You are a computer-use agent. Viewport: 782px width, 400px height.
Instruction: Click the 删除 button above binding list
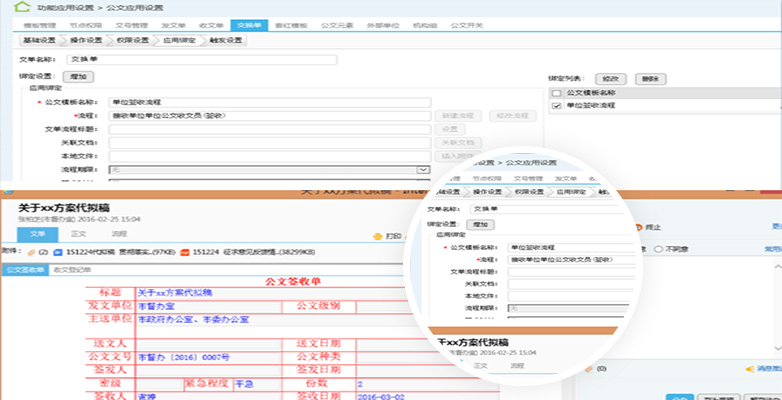649,77
